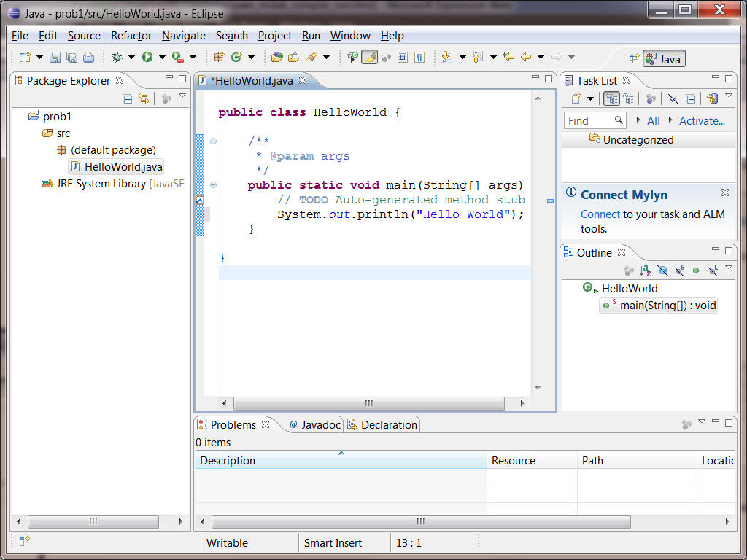
Task: Click New Task icon in Task List
Action: [576, 98]
